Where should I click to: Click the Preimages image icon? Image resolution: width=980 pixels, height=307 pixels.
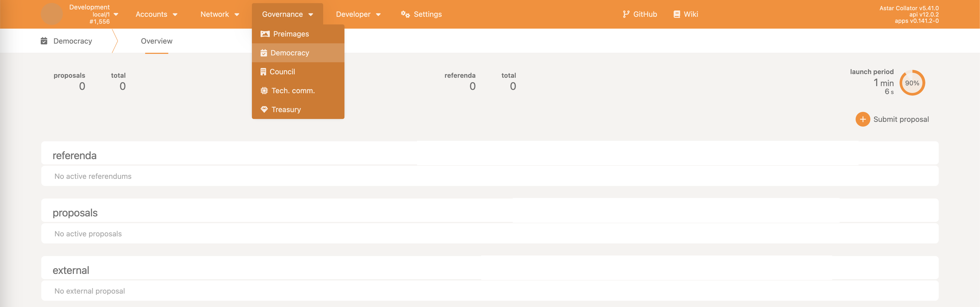[265, 34]
